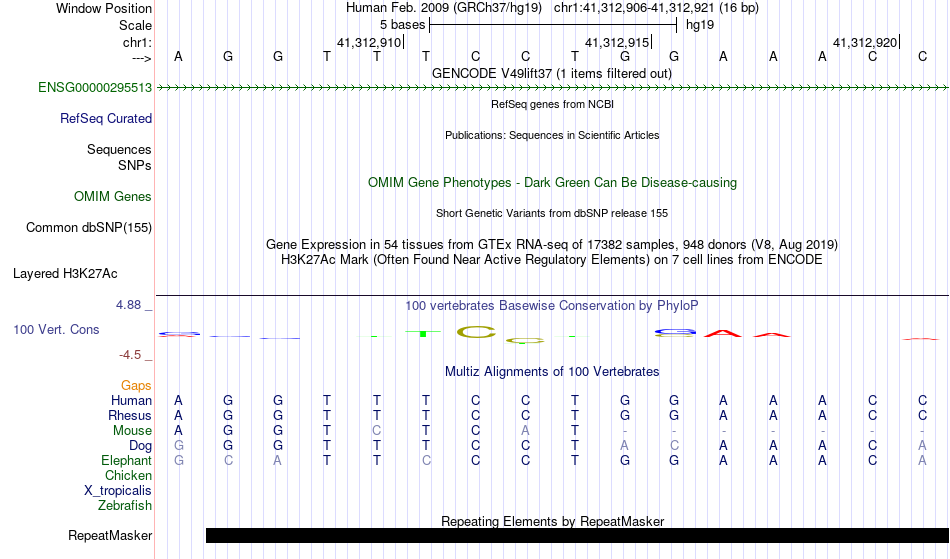Click the Zebrafish species label
The image size is (950, 559).
point(125,506)
